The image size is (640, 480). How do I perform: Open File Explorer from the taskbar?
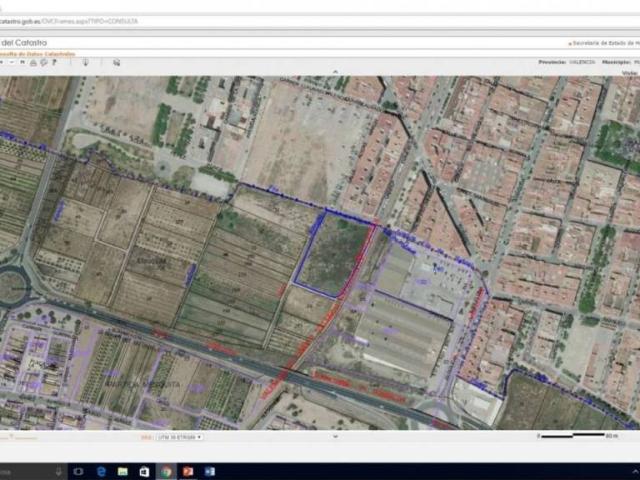tap(122, 471)
